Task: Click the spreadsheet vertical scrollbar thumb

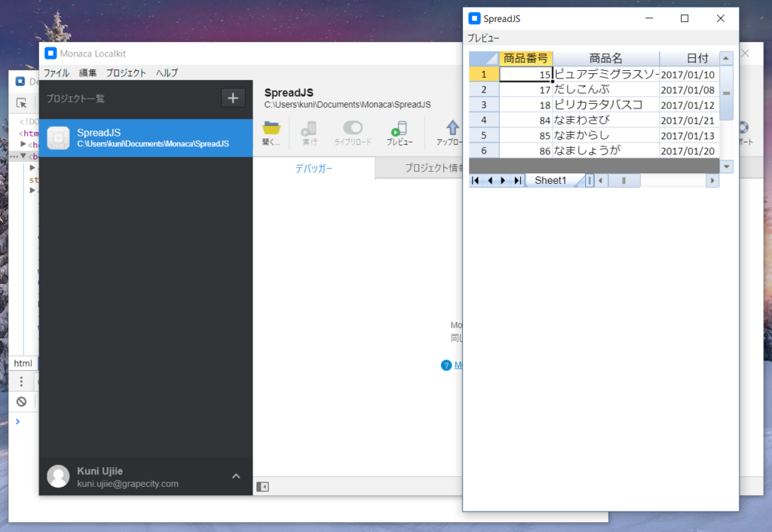Action: [726, 93]
